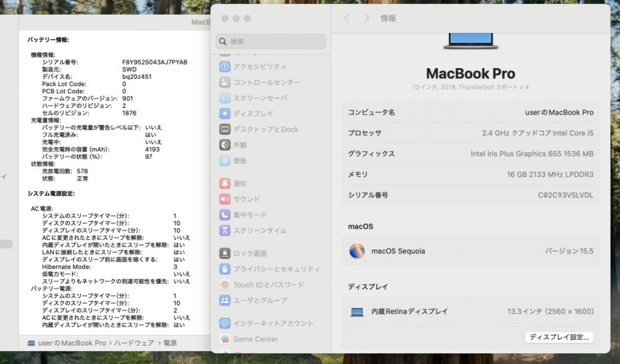The image size is (620, 364).
Task: Click the システム電源設定 heading
Action: [x=51, y=193]
